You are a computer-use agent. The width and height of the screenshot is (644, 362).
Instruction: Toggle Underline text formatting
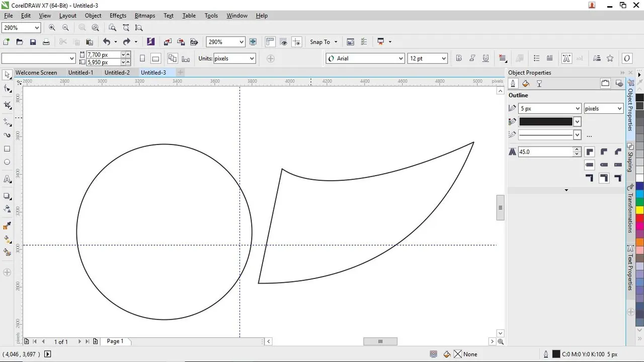486,58
